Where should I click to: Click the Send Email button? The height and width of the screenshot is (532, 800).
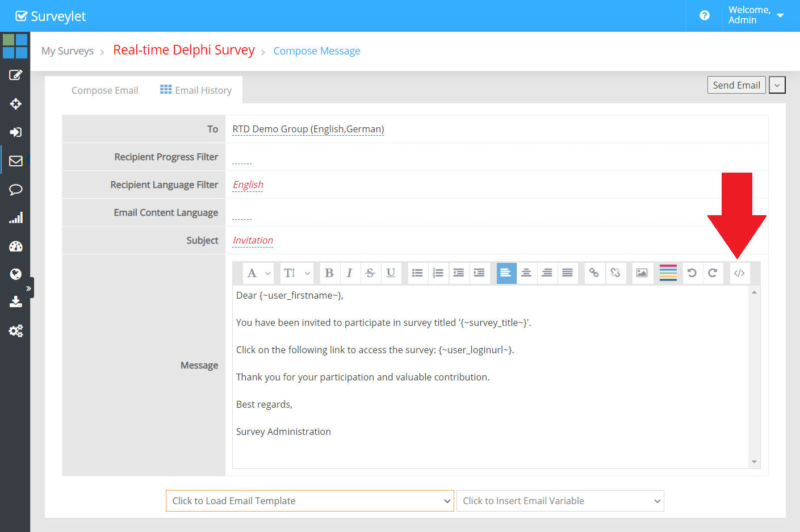point(736,85)
